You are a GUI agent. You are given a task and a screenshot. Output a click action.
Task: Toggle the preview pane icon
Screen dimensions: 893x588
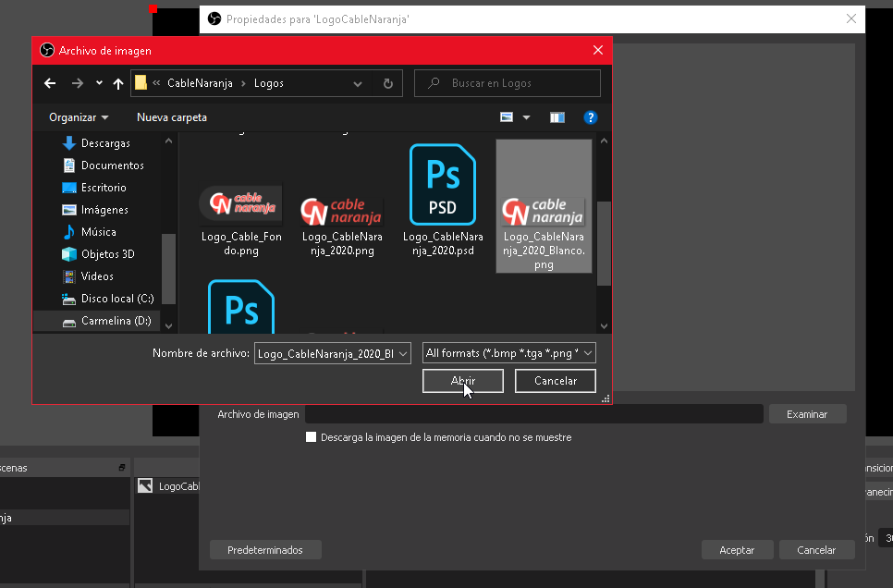557,117
